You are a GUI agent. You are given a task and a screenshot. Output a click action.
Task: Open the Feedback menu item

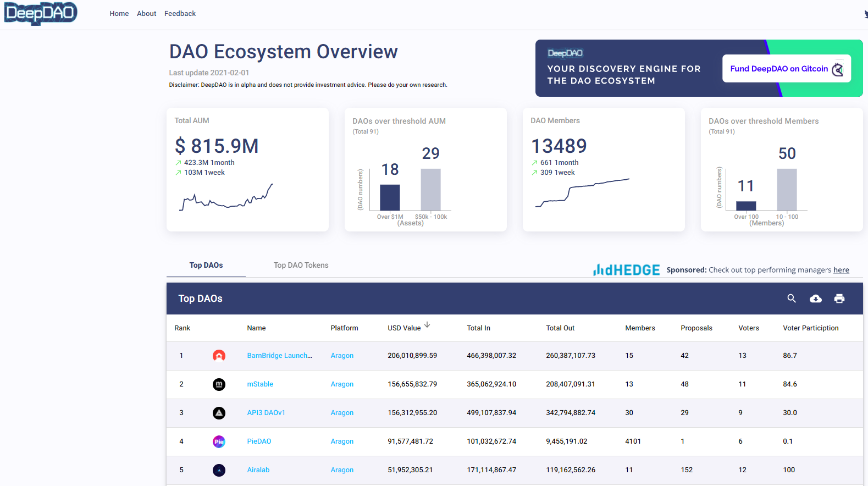point(180,14)
